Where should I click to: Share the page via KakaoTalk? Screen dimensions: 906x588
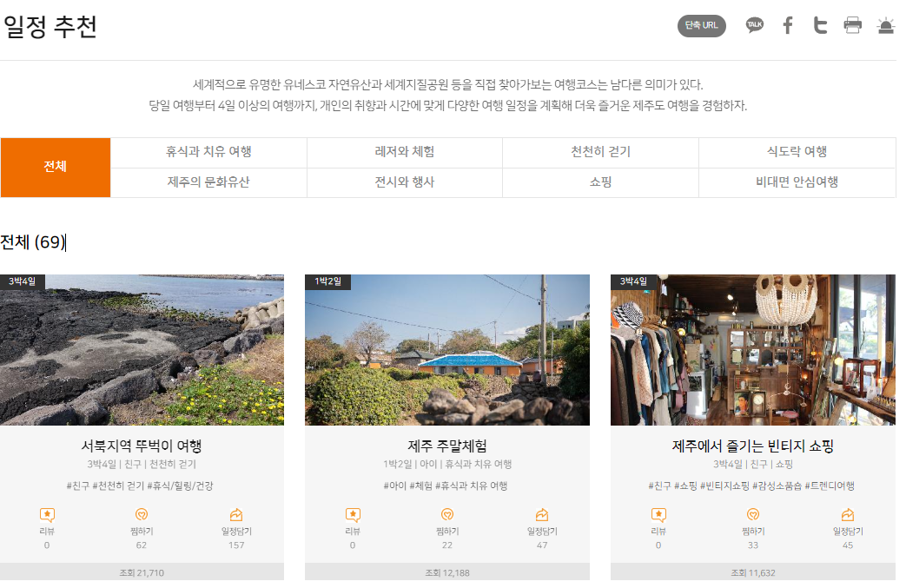click(754, 24)
